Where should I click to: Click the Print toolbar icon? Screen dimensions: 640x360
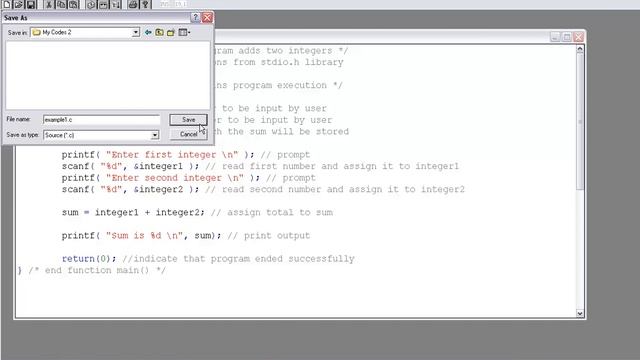pos(133,4)
